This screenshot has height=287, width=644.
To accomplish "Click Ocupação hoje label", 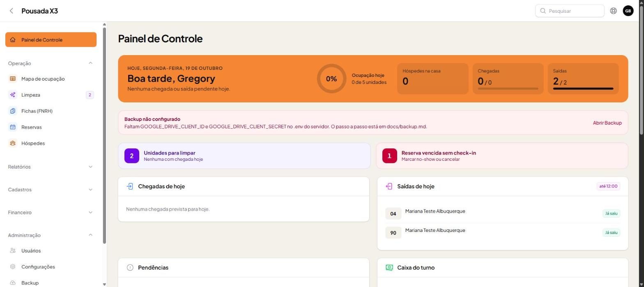I will [x=368, y=75].
